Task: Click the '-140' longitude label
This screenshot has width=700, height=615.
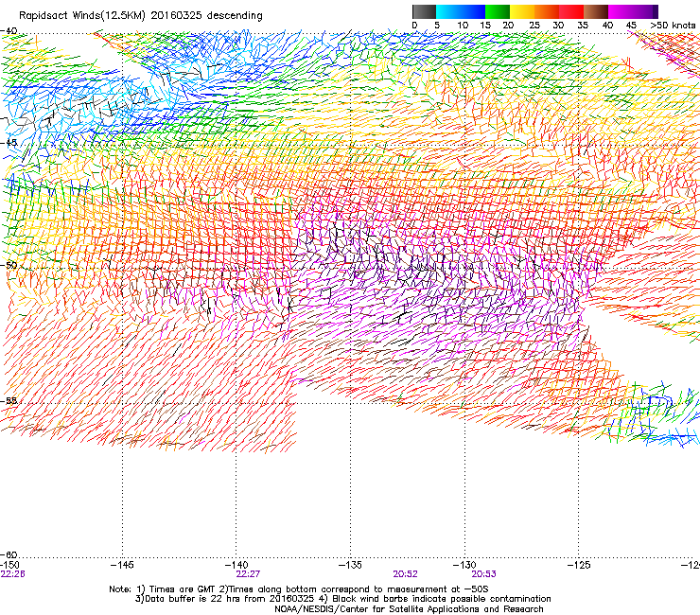Action: [x=236, y=565]
